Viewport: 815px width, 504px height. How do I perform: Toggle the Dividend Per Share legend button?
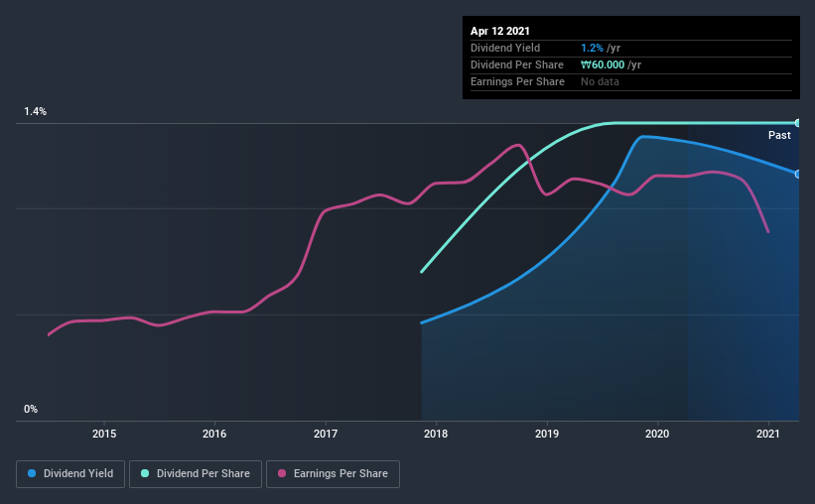pyautogui.click(x=196, y=474)
